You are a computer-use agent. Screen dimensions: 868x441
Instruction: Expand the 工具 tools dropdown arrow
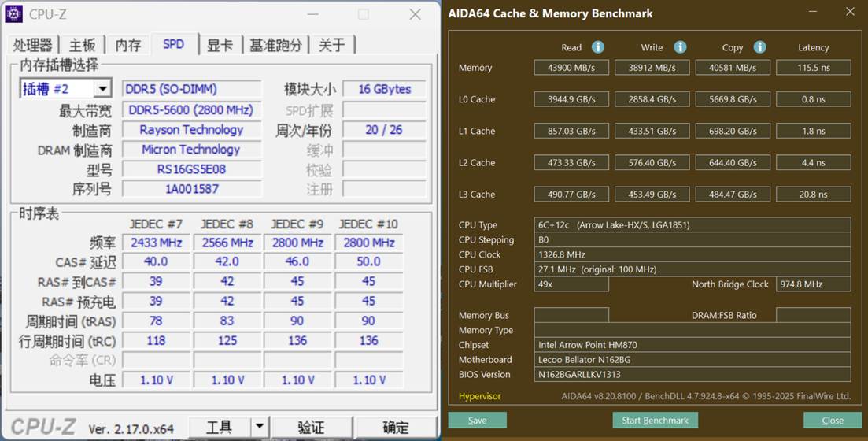click(259, 427)
